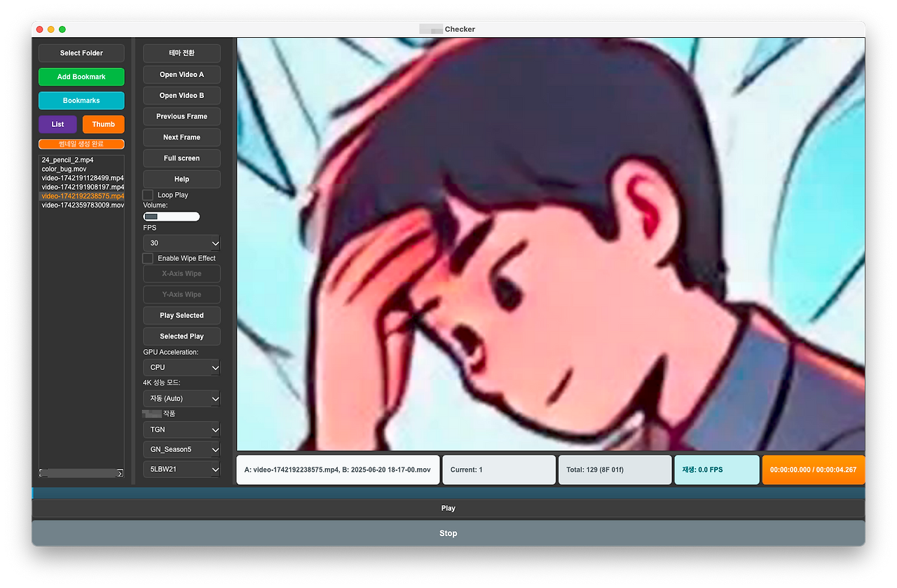Enable the Loop Play checkbox
Image resolution: width=897 pixels, height=588 pixels.
148,195
